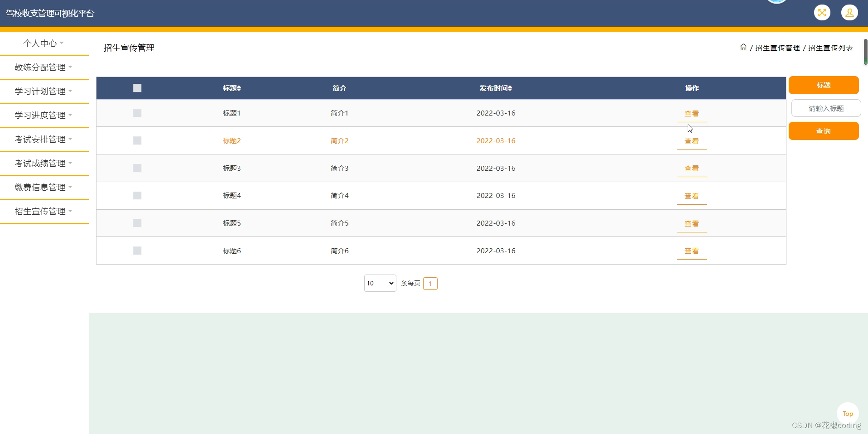The width and height of the screenshot is (868, 434).
Task: Click 招生宣传列表 in the breadcrumb
Action: tap(830, 48)
